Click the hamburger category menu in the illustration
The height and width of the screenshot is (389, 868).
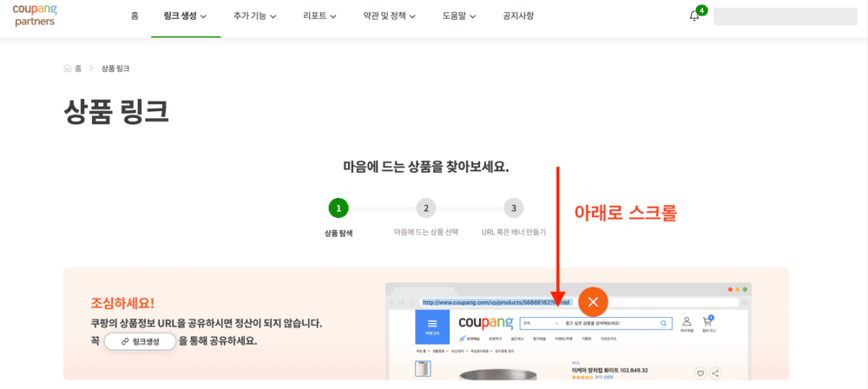pos(432,326)
